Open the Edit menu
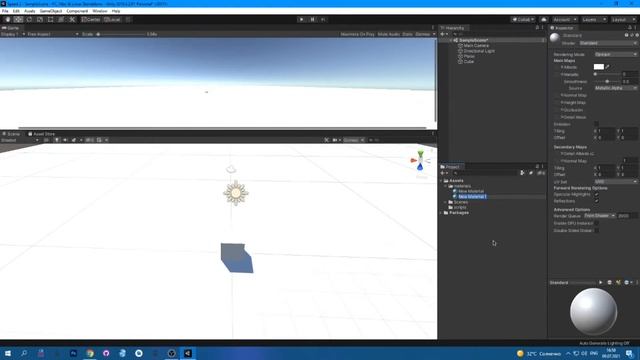The width and height of the screenshot is (640, 360). click(16, 11)
